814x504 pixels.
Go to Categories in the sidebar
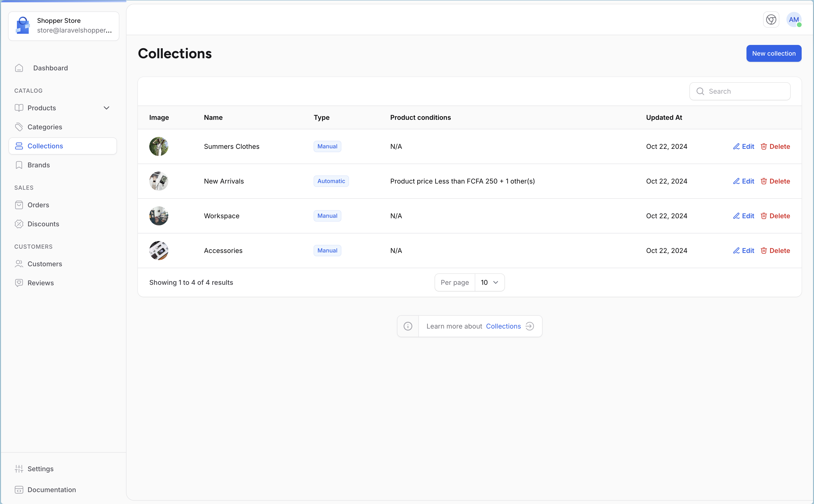pyautogui.click(x=45, y=127)
